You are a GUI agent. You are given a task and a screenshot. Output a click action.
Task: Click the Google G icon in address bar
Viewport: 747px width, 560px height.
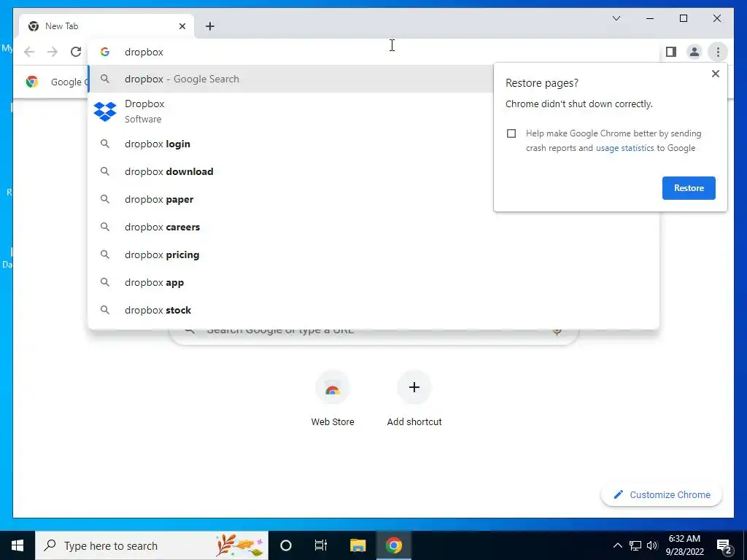click(x=105, y=52)
